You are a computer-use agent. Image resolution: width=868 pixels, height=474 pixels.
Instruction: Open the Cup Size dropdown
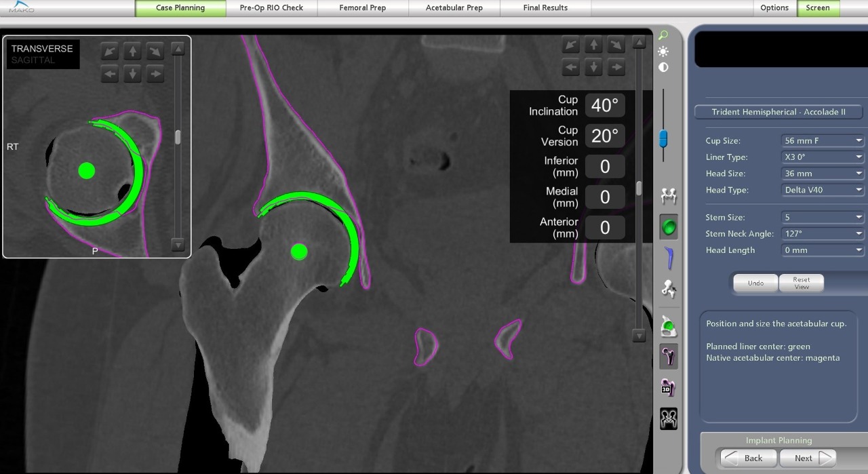point(821,140)
